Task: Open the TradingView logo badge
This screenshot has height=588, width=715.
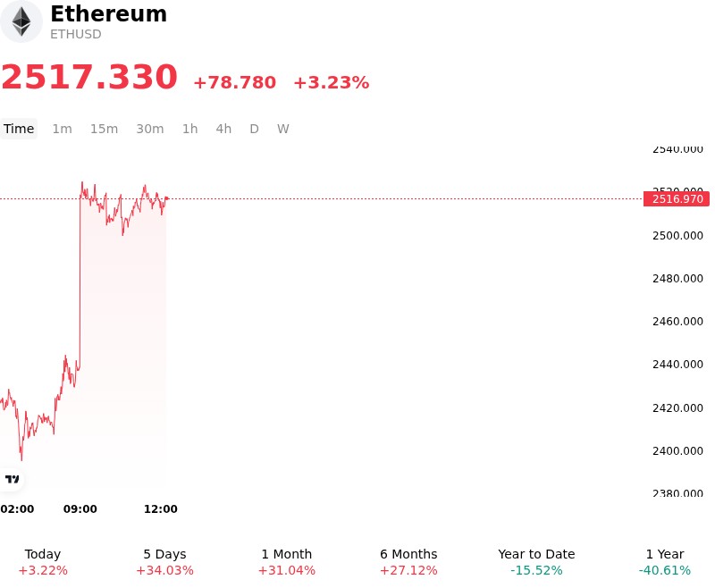Action: [12, 479]
